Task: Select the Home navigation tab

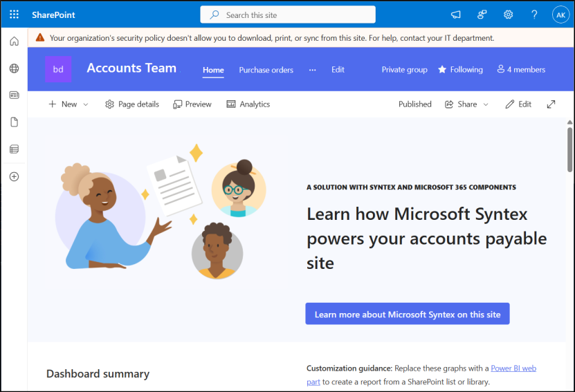Action: (213, 70)
